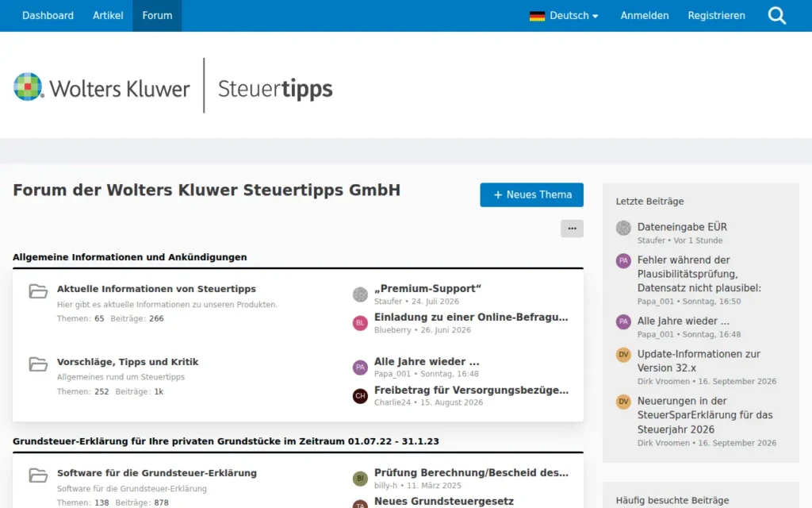812x508 pixels.
Task: Open Update-Informationen zur Version 32.x post
Action: (699, 361)
